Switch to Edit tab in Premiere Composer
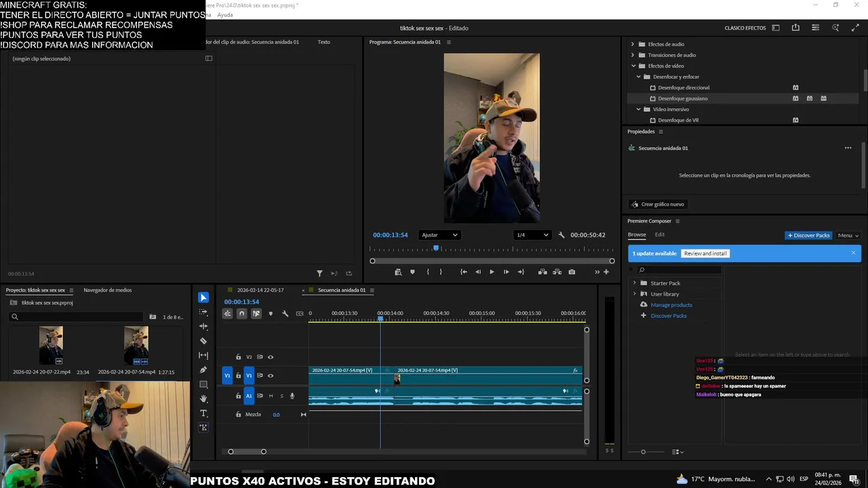868x488 pixels. (x=660, y=235)
